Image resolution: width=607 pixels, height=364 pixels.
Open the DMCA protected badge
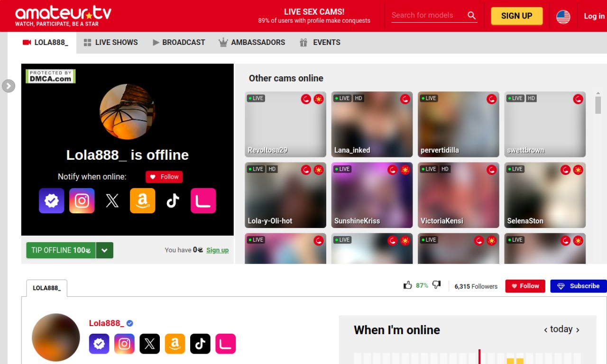(51, 76)
